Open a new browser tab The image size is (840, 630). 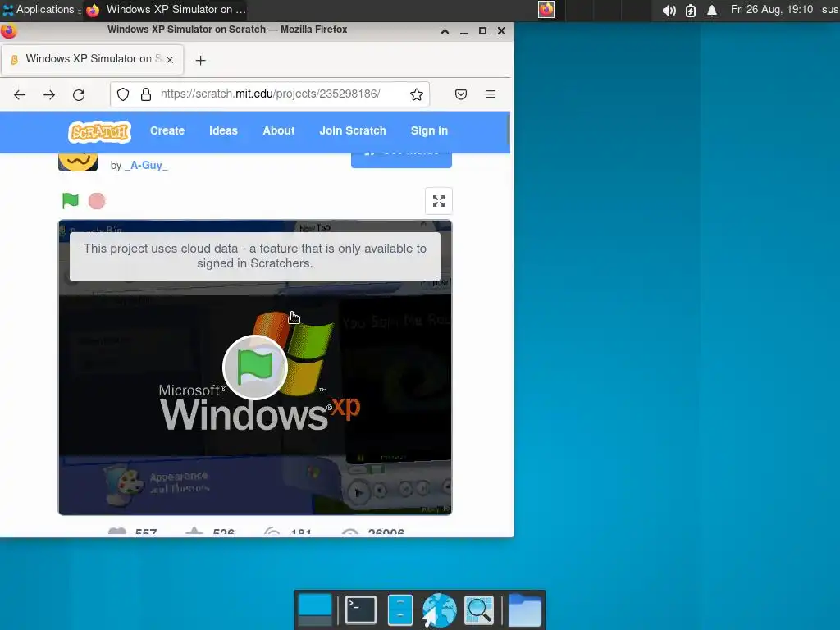pos(200,60)
